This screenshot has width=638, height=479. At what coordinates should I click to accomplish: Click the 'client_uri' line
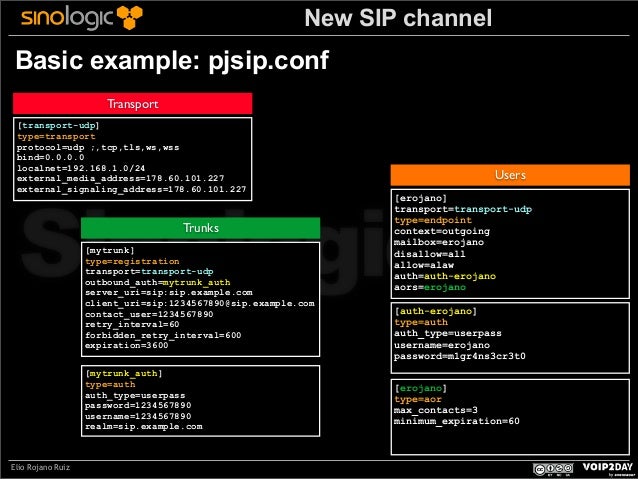tap(200, 304)
